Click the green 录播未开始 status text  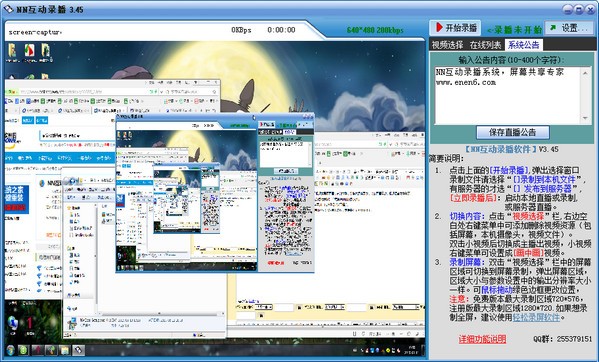tap(514, 29)
